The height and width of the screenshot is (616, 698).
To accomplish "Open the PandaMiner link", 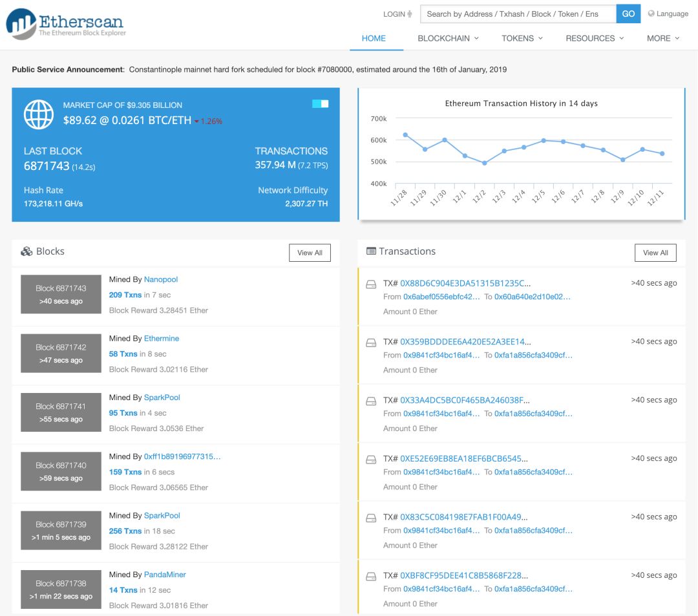I will [x=165, y=575].
